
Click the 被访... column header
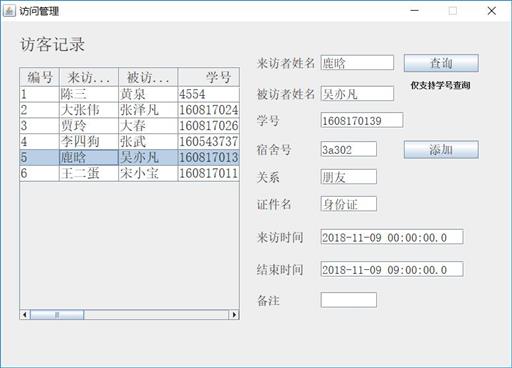coord(148,77)
